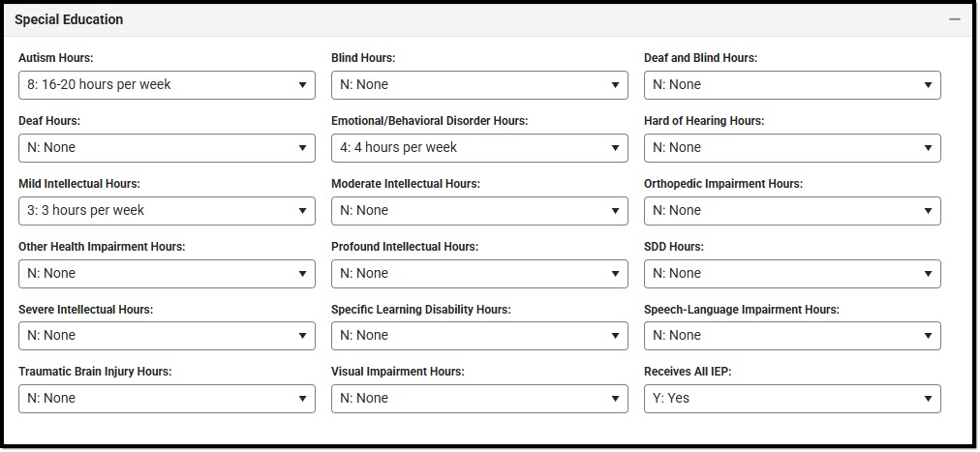Open the Autism Hours dropdown
980x452 pixels.
pyautogui.click(x=167, y=85)
